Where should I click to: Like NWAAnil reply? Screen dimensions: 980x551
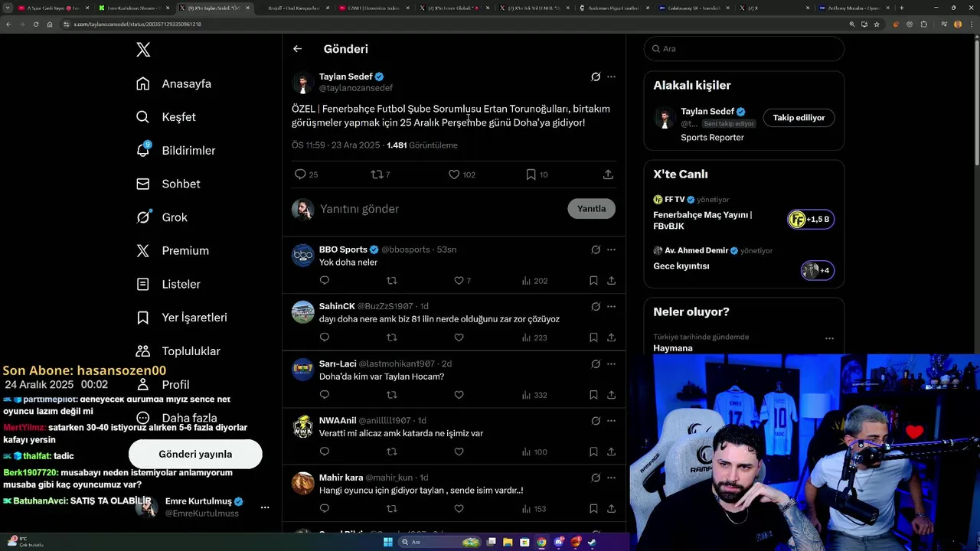tap(459, 452)
